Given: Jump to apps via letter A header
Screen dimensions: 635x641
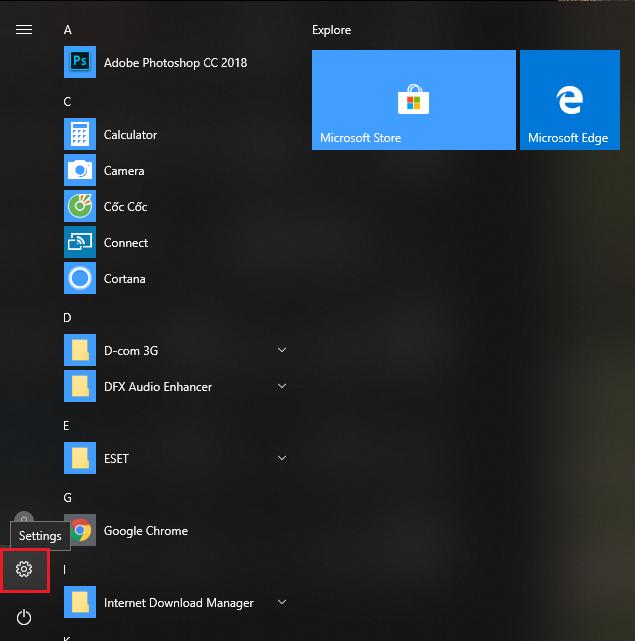Looking at the screenshot, I should [x=68, y=30].
